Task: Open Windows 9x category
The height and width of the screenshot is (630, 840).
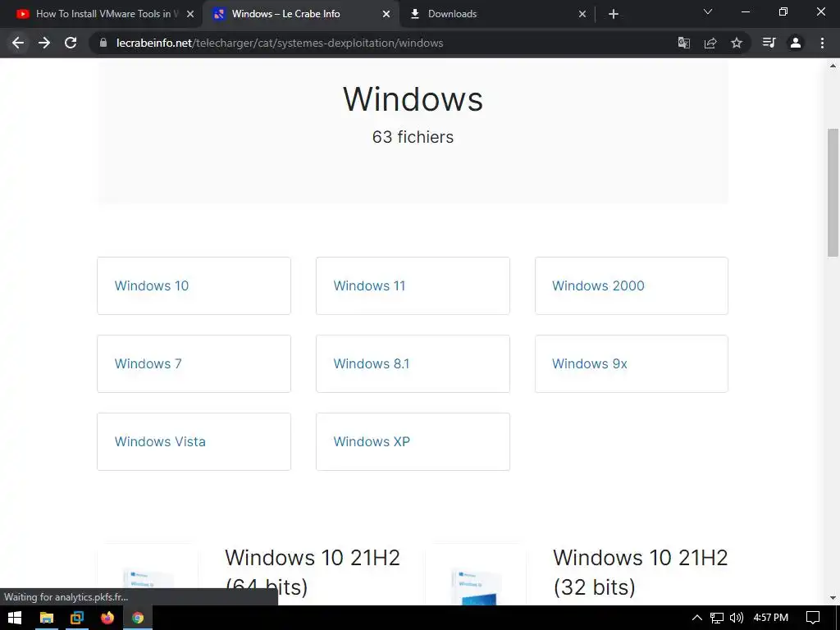Action: pos(631,363)
